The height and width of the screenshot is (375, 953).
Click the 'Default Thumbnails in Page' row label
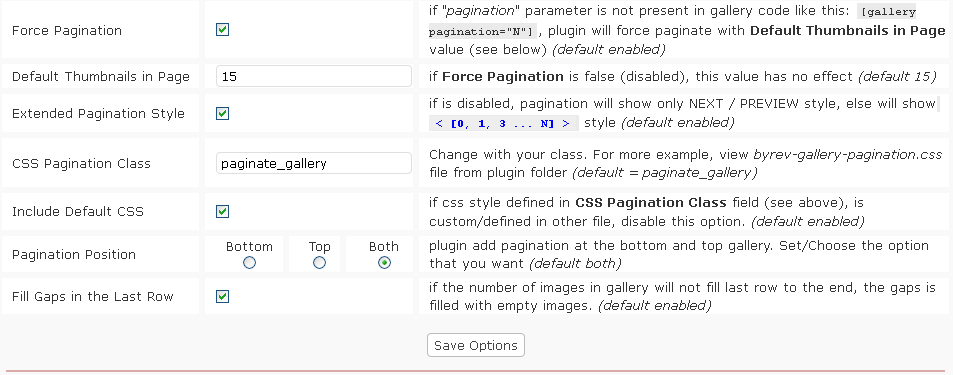click(x=101, y=77)
